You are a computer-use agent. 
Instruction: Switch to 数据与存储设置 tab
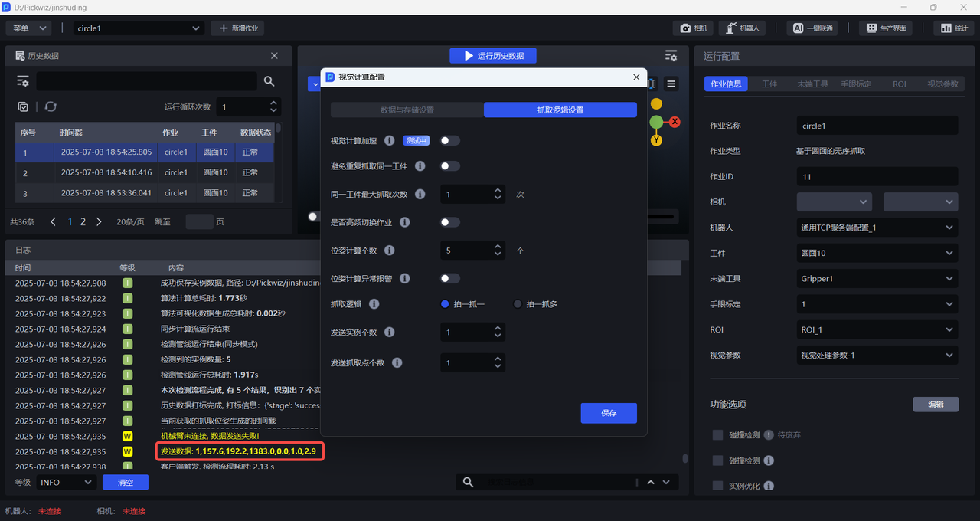tap(407, 110)
